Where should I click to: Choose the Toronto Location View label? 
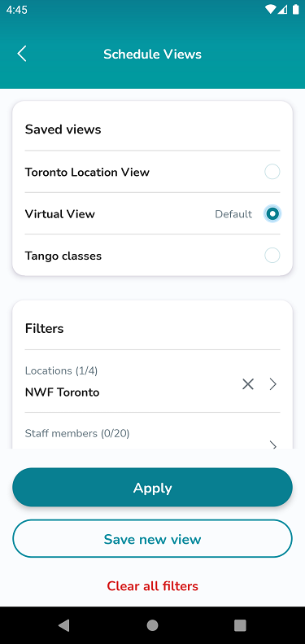[x=87, y=172]
